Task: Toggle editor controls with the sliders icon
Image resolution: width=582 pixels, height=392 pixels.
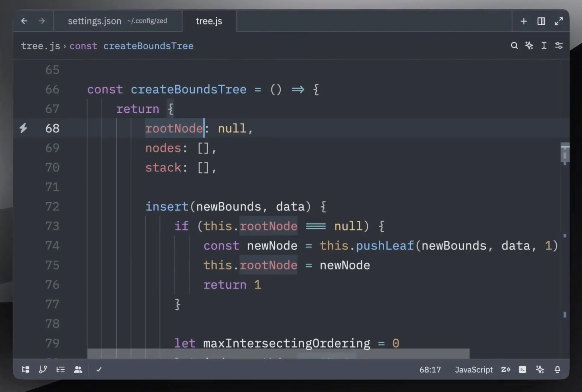Action: 559,45
